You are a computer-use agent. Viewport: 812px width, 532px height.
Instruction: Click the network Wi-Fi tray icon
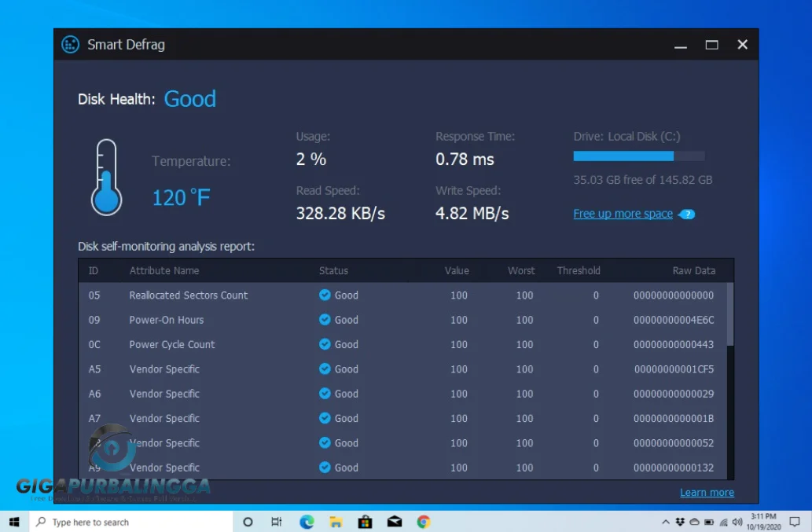pos(723,522)
